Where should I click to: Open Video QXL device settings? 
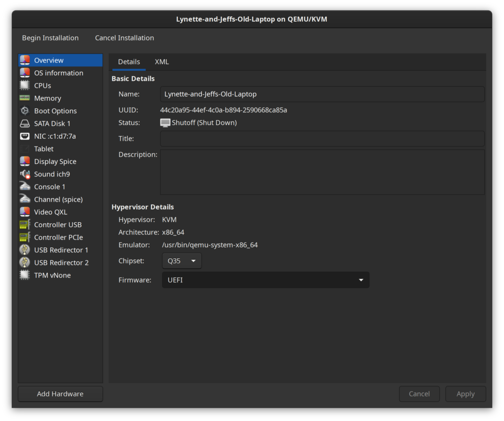click(51, 212)
